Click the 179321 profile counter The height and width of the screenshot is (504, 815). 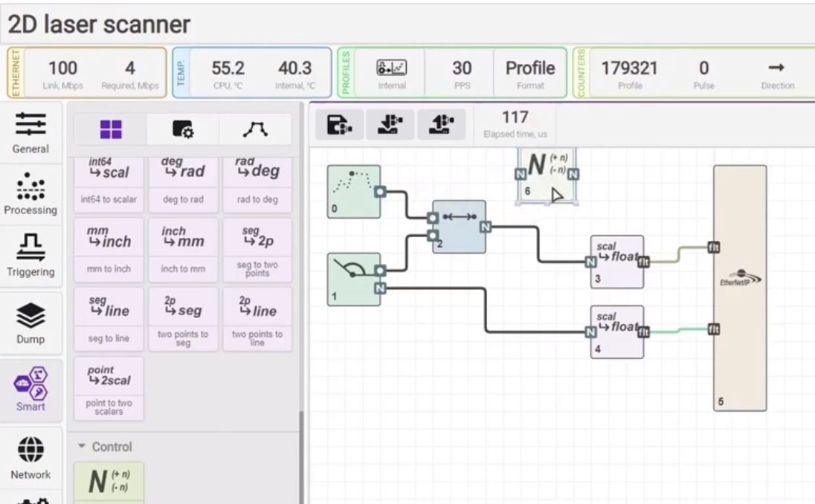pyautogui.click(x=629, y=68)
